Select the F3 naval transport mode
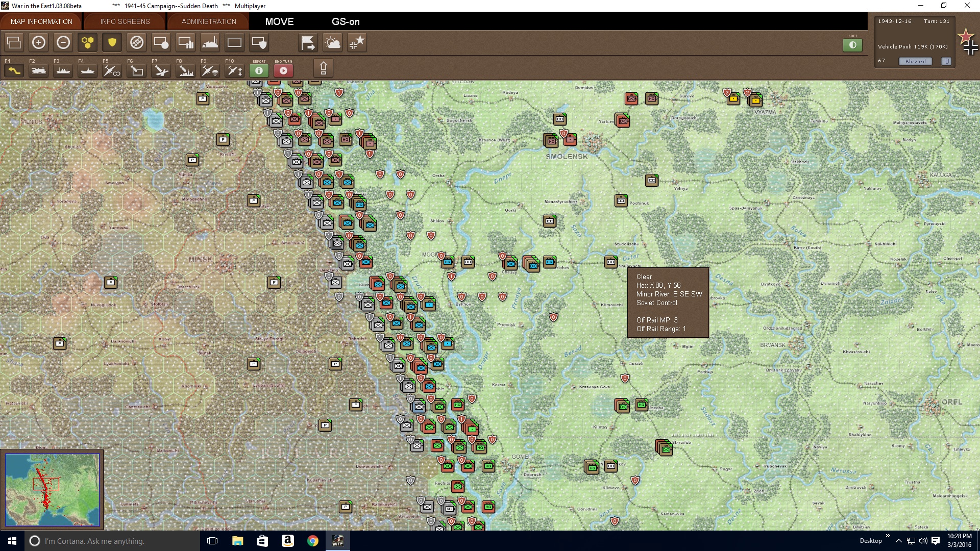Image resolution: width=980 pixels, height=551 pixels. (x=63, y=70)
